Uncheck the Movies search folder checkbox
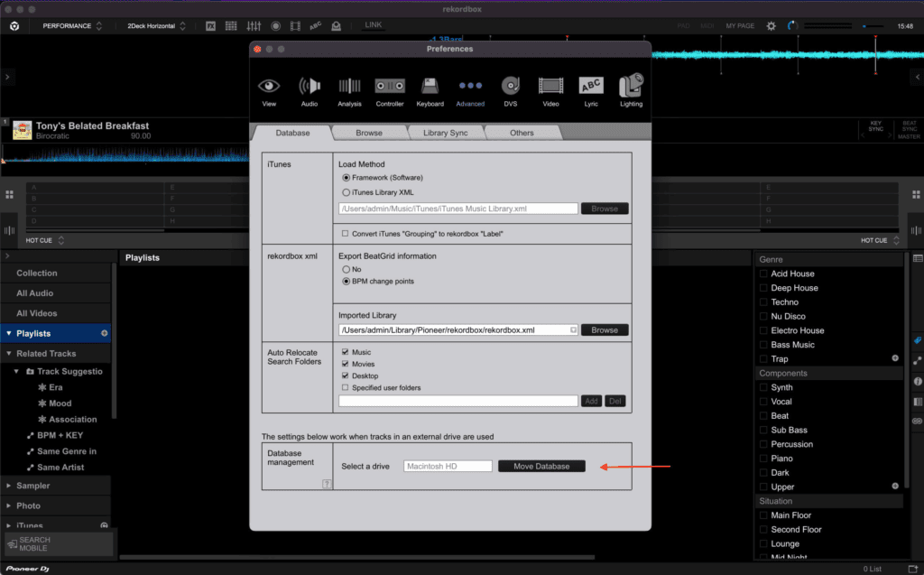The image size is (924, 575). [x=345, y=364]
